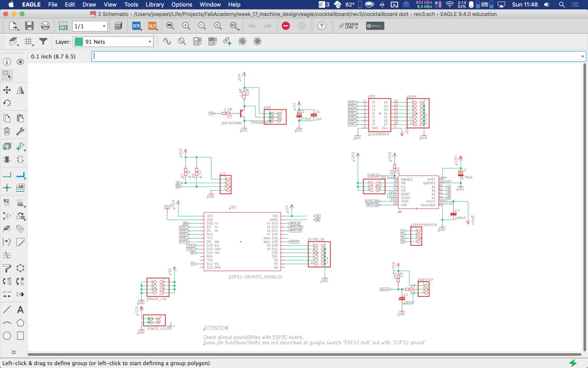Select the Move tool in the left toolbar
This screenshot has height=368, width=588.
[7, 90]
